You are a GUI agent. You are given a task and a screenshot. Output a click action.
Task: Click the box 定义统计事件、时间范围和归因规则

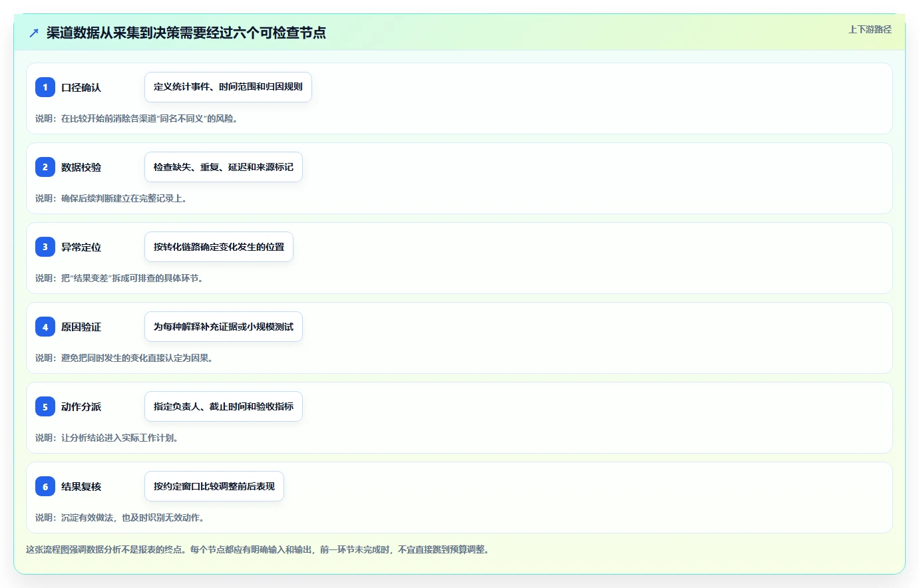228,87
